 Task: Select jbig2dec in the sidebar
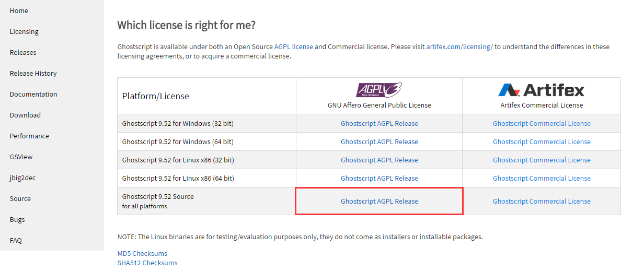[x=22, y=178]
